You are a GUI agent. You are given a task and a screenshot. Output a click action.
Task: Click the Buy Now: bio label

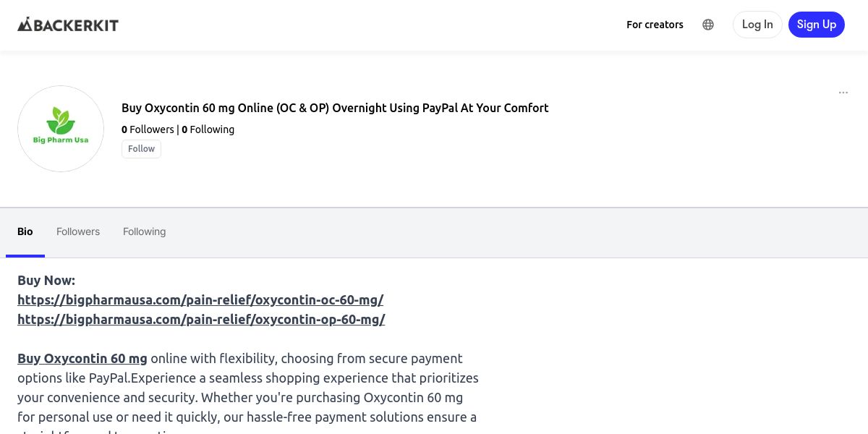46,280
